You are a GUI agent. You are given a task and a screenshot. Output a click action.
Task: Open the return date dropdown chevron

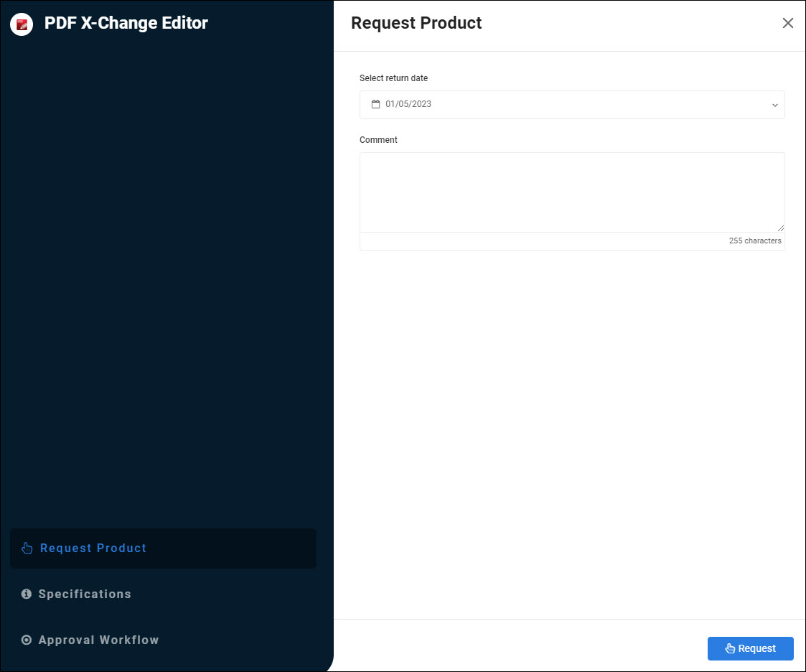click(x=774, y=105)
